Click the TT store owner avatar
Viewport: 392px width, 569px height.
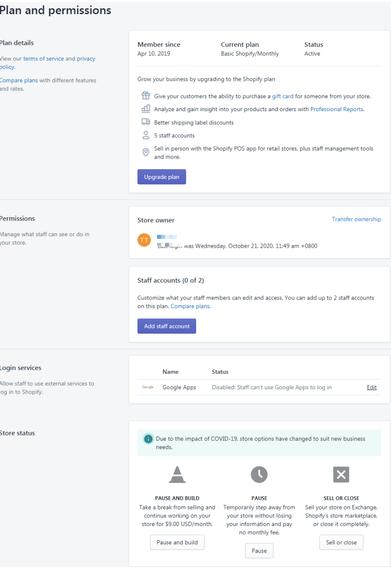pyautogui.click(x=144, y=240)
